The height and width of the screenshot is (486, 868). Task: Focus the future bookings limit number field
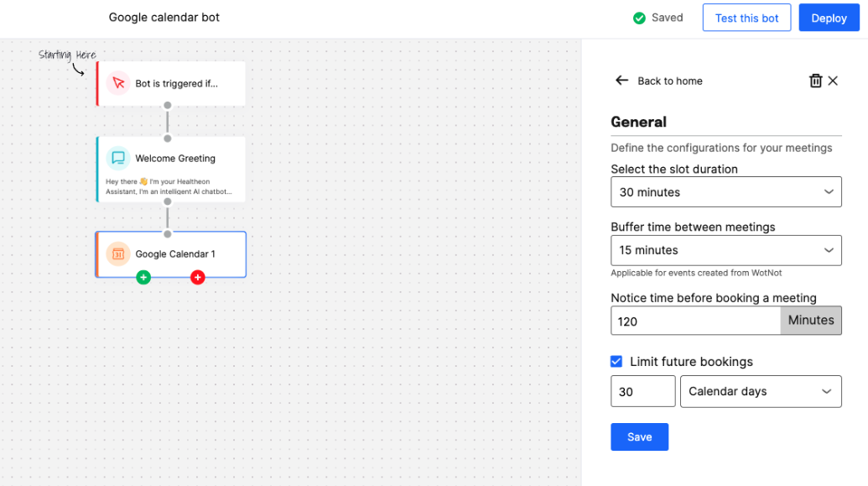point(642,391)
